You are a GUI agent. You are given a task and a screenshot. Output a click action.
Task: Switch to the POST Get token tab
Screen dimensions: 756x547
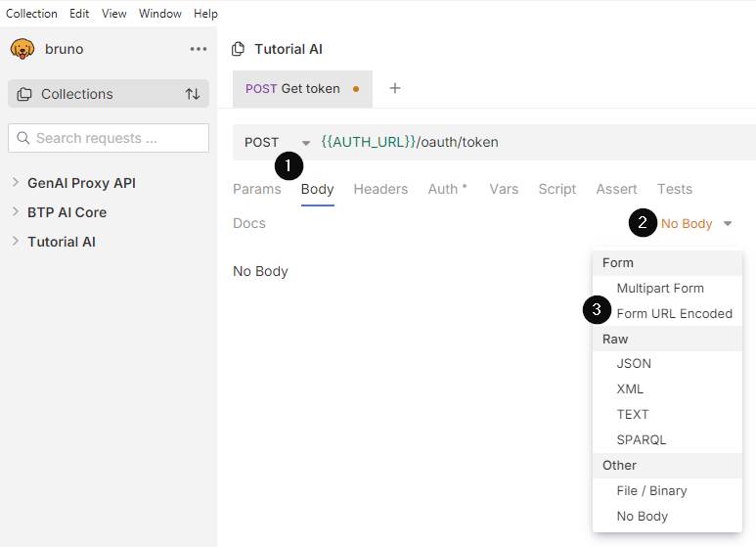302,89
